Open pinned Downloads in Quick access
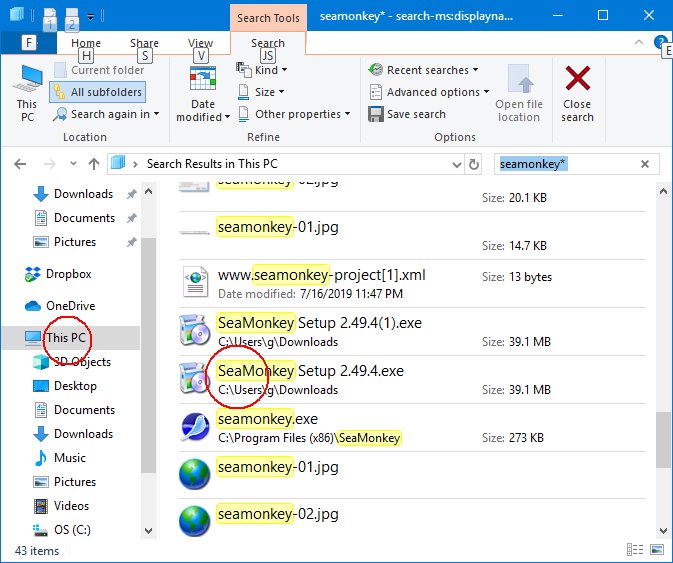Image resolution: width=673 pixels, height=563 pixels. click(84, 194)
